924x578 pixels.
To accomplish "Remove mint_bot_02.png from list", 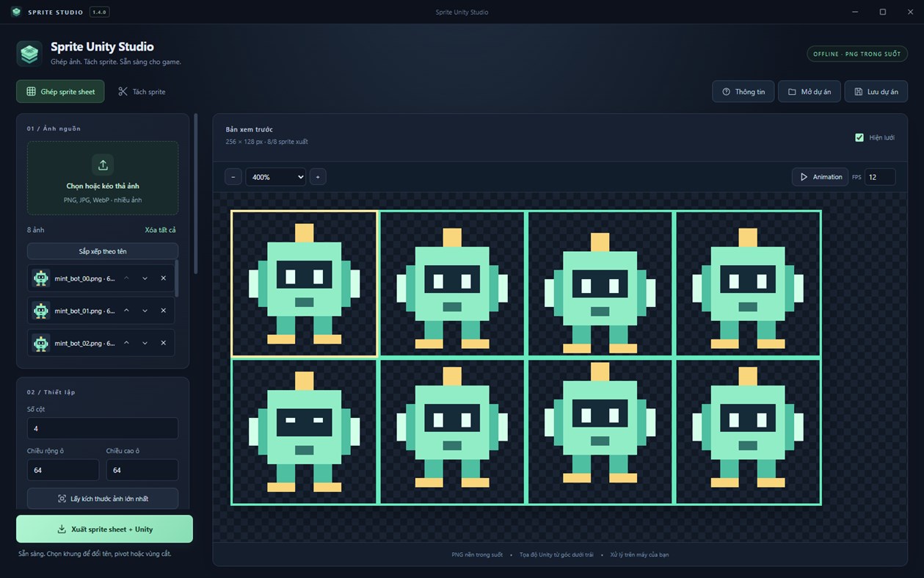I will click(x=163, y=343).
